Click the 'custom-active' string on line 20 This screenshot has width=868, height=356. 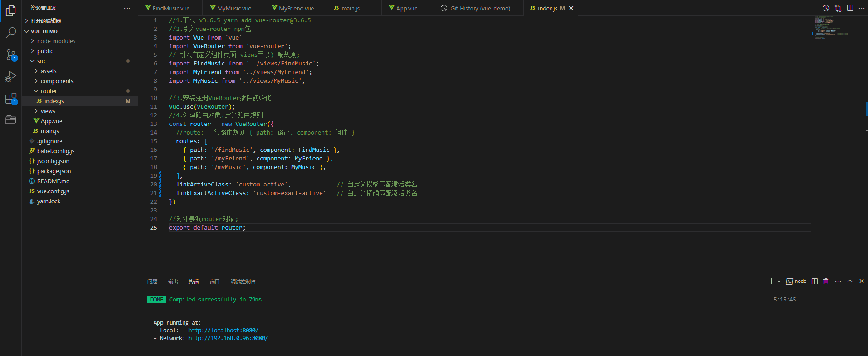[261, 185]
